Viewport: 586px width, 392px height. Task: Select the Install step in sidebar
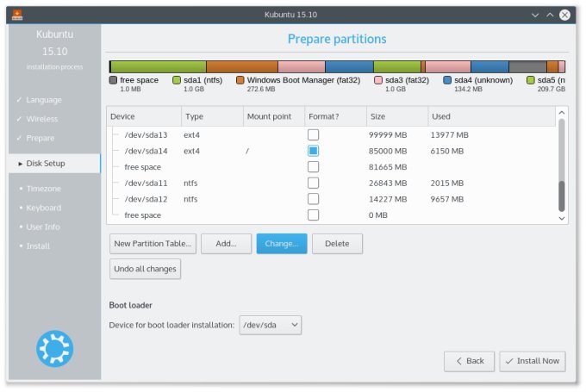click(x=38, y=246)
